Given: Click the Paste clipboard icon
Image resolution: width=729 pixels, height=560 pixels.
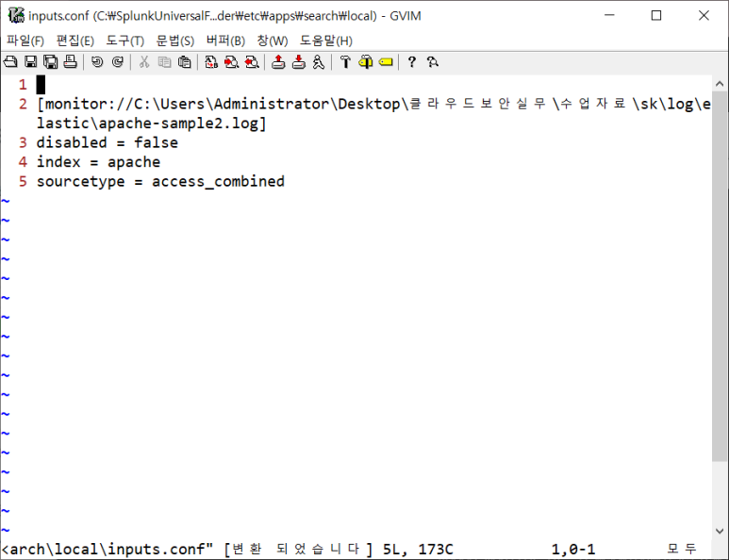Looking at the screenshot, I should click(x=185, y=62).
